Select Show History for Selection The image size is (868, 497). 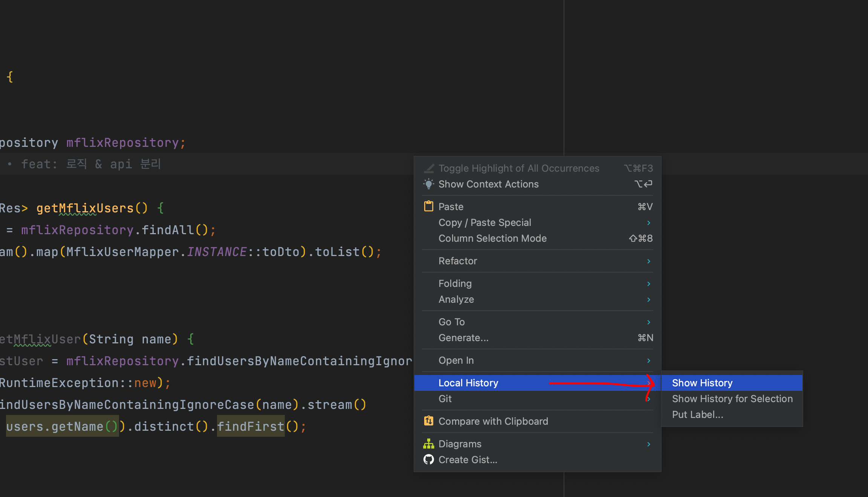pyautogui.click(x=732, y=399)
